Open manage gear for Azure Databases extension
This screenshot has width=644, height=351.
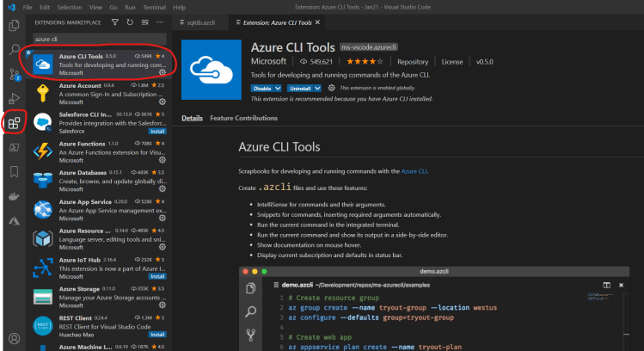(x=163, y=188)
